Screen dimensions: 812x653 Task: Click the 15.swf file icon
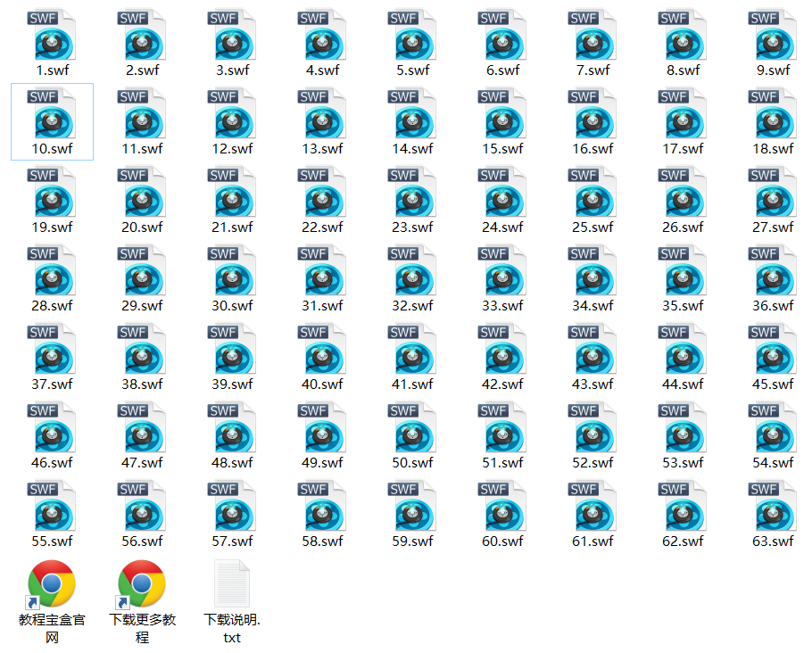[x=502, y=113]
